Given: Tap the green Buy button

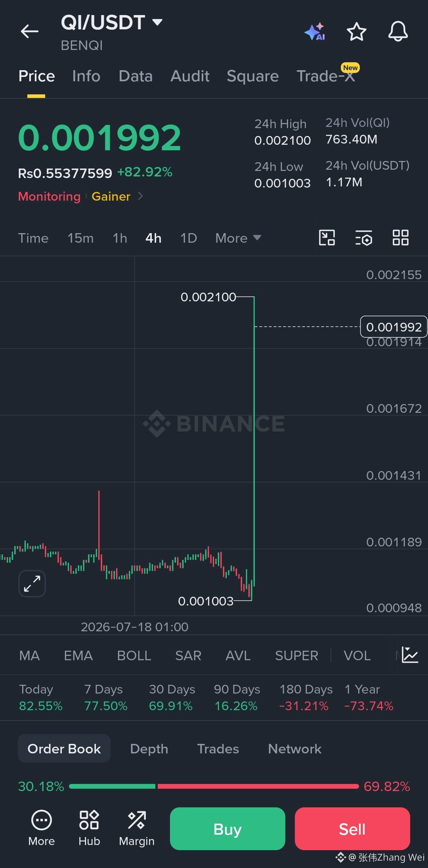Looking at the screenshot, I should coord(227,829).
